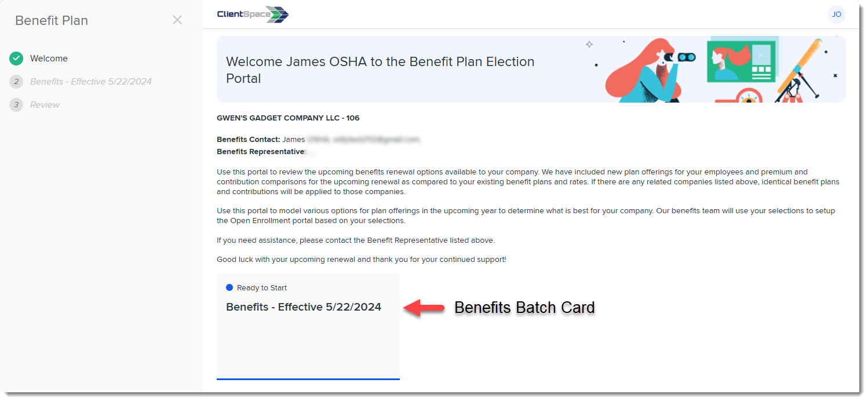
Task: Open the Benefits - Effective 5/22/2024 batch card
Action: 308,327
